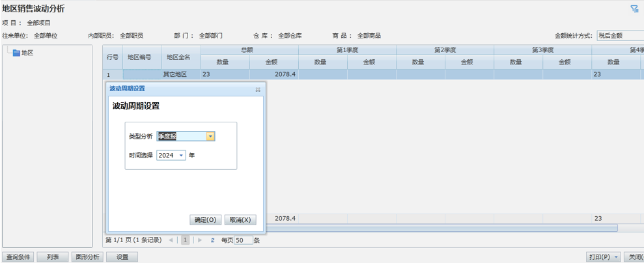644x263 pixels.
Task: Click the 取消(X) button
Action: [x=240, y=220]
